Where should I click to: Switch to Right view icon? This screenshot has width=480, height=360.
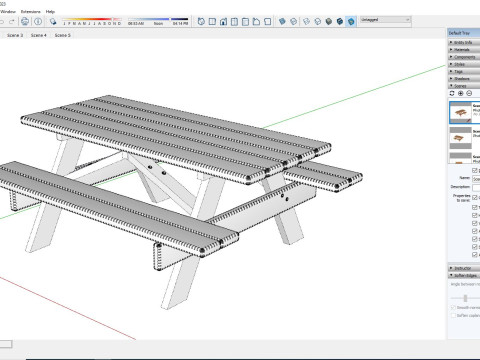tap(234, 22)
